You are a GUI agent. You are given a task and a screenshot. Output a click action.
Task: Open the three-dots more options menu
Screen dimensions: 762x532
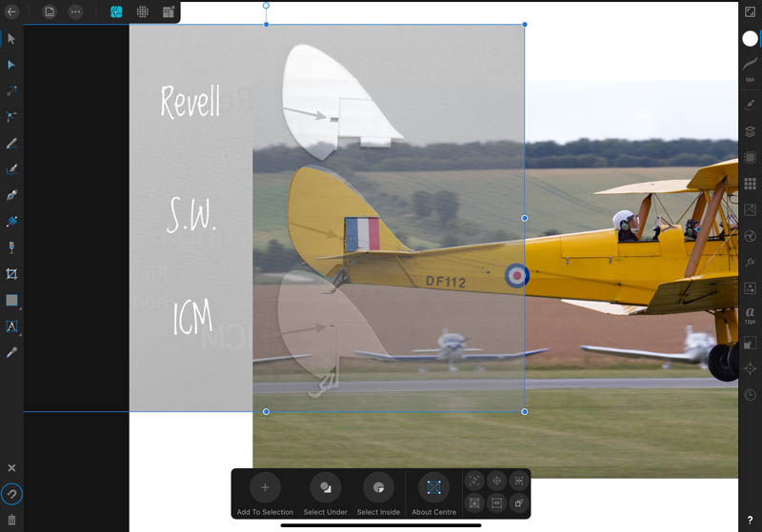(75, 11)
